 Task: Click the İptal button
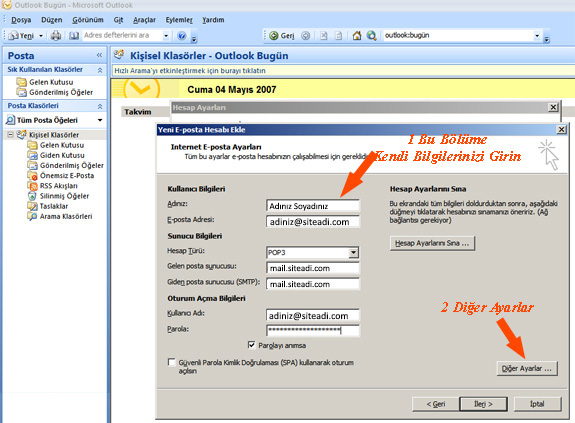click(537, 404)
